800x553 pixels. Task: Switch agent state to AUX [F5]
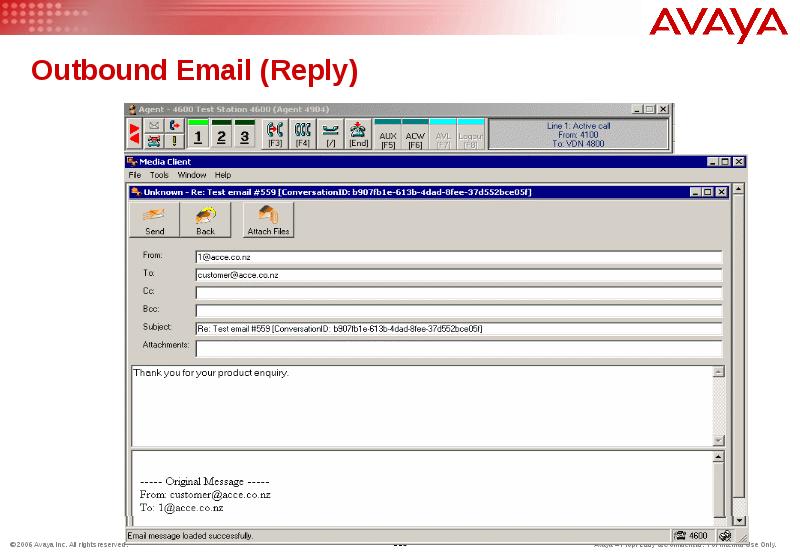pyautogui.click(x=388, y=136)
